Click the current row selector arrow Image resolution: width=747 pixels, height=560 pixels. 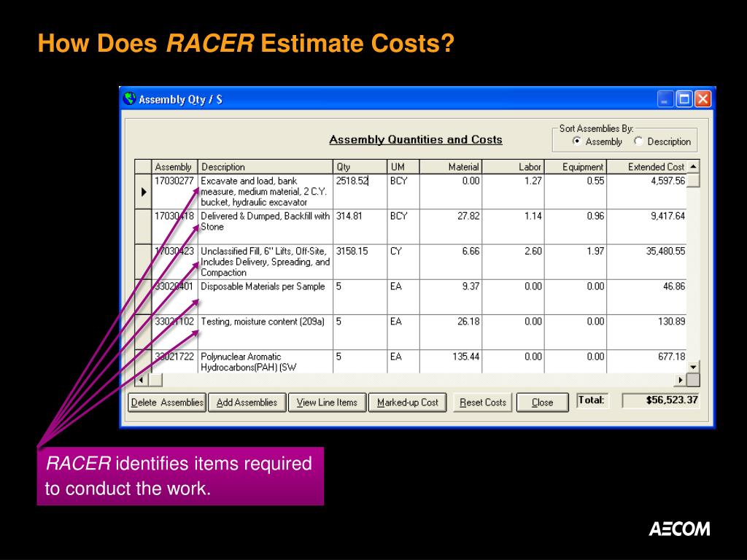pyautogui.click(x=144, y=192)
